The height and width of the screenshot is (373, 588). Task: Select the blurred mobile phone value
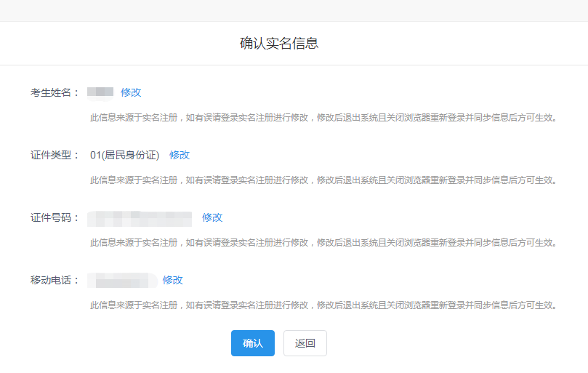click(x=121, y=281)
